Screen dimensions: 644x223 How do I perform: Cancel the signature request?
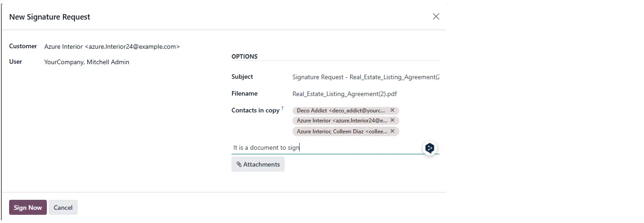[63, 208]
